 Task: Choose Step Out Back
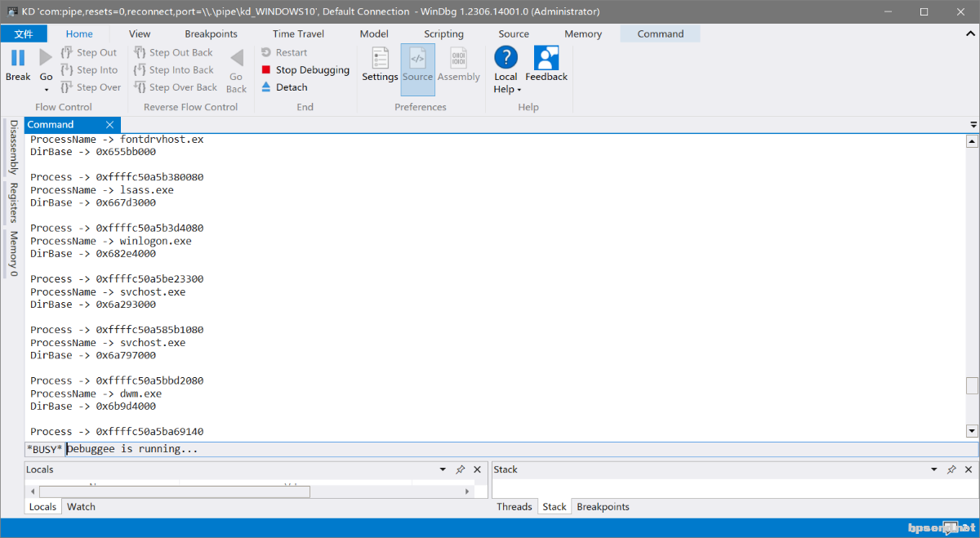pyautogui.click(x=173, y=52)
